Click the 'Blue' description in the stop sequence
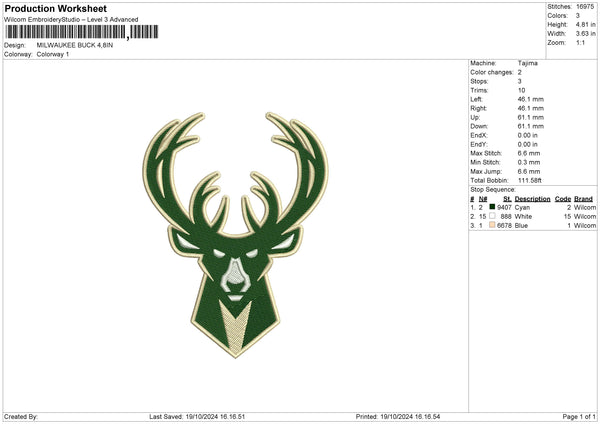Image resolution: width=600 pixels, height=424 pixels. click(521, 226)
